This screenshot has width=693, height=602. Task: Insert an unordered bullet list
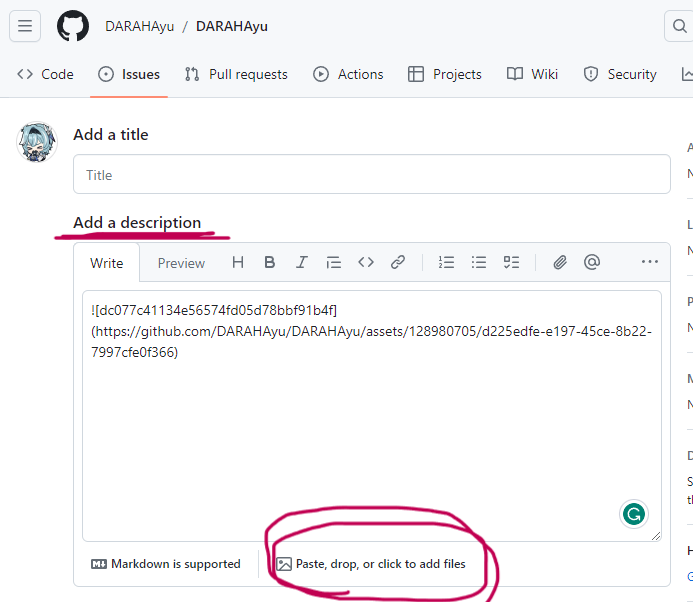[479, 263]
